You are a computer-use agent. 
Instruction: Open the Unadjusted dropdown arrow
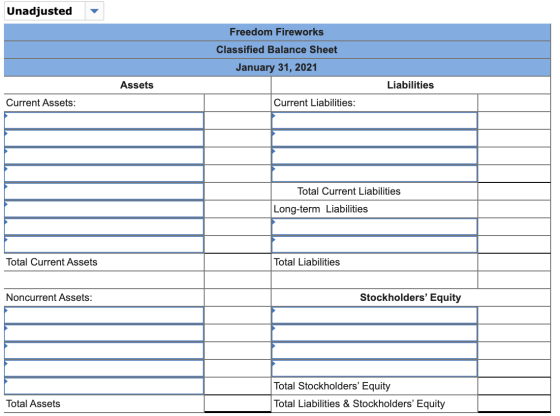(94, 11)
